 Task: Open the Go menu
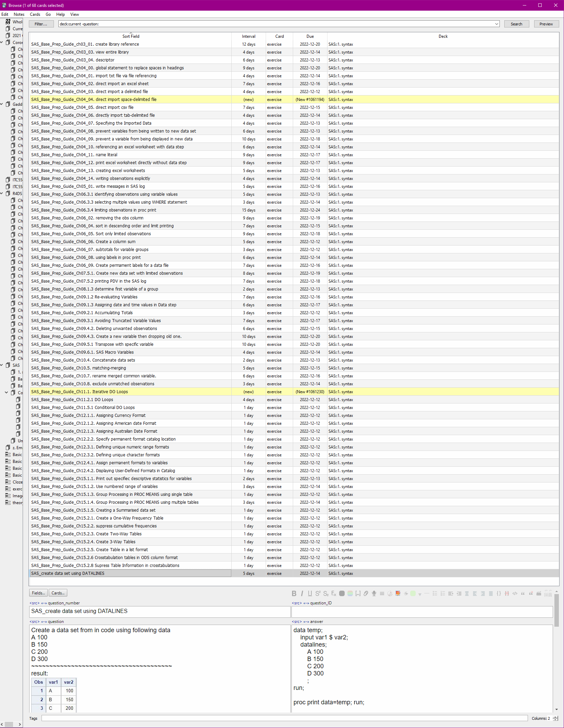point(48,14)
